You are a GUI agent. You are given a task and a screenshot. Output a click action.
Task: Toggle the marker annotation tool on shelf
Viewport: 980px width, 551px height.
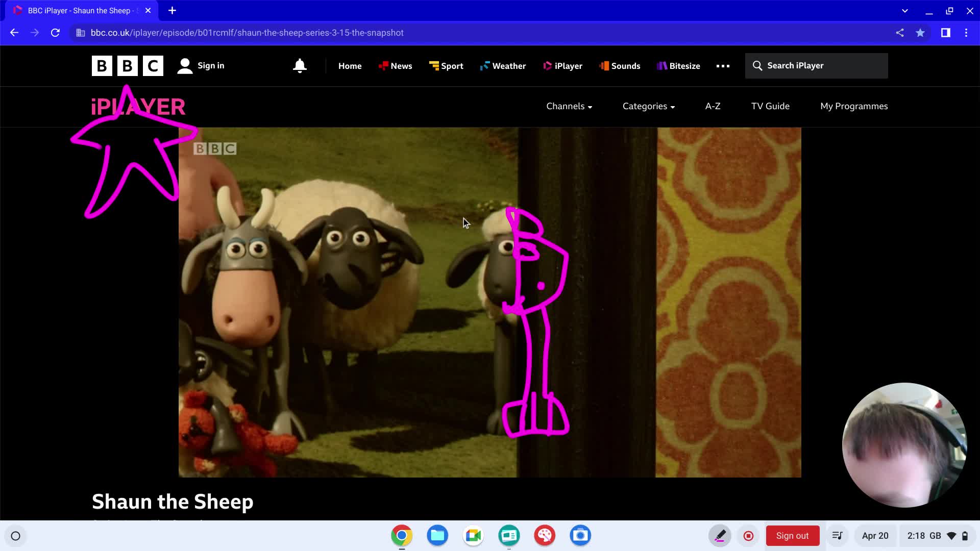[719, 536]
